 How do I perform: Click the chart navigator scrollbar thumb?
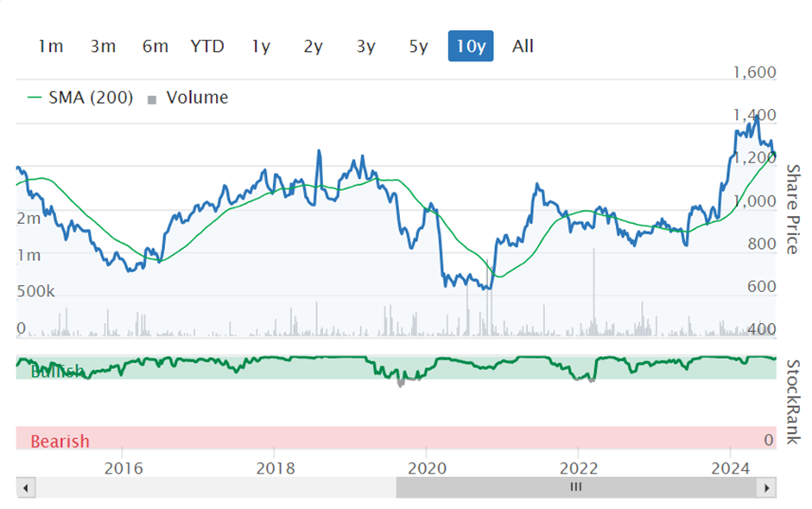576,487
